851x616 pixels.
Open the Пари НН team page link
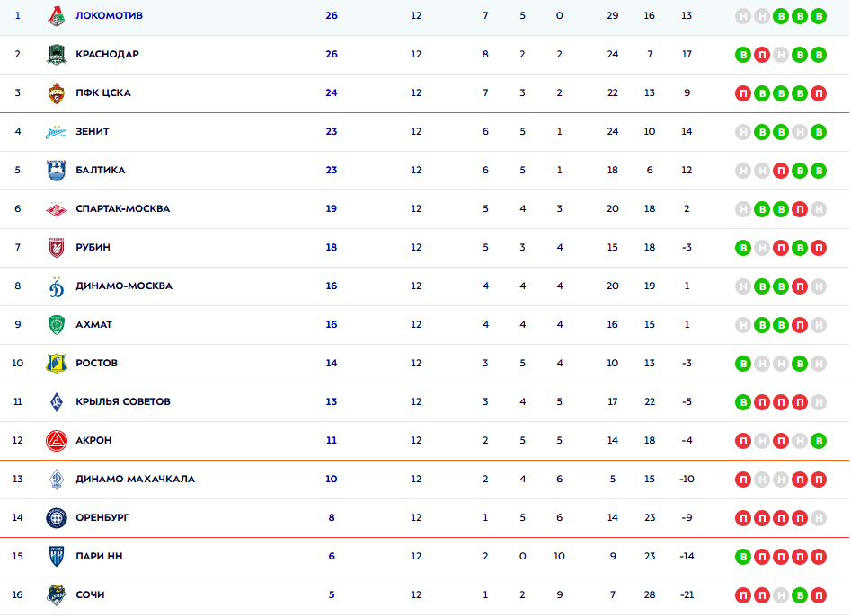99,557
